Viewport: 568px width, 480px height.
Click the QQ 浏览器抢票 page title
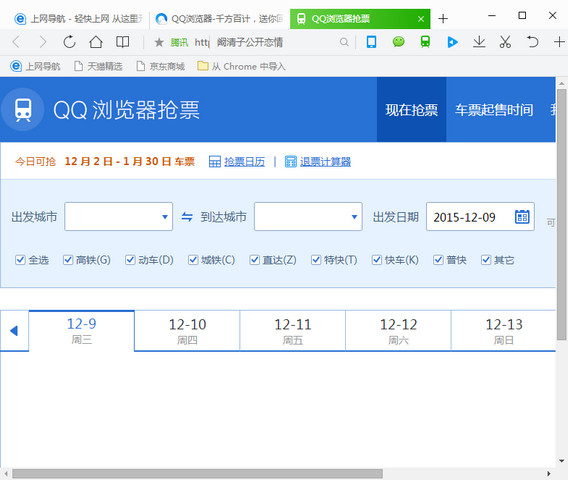click(126, 110)
